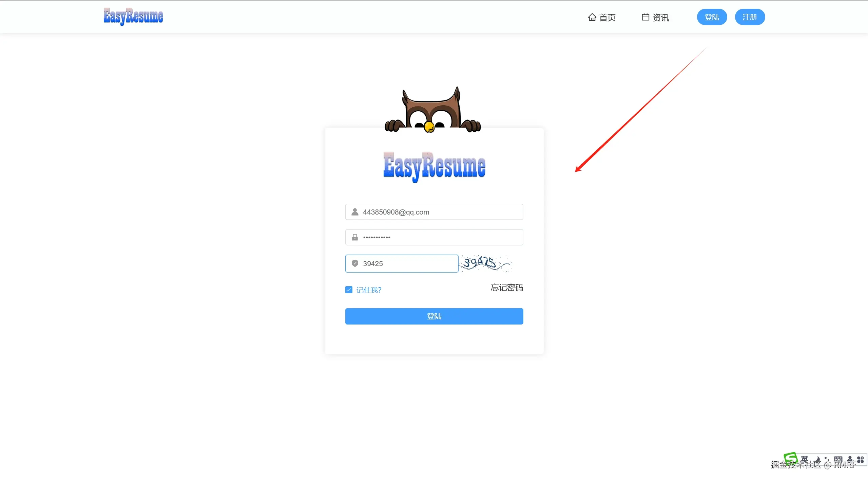Click the moon icon in IME toolbar

point(817,460)
